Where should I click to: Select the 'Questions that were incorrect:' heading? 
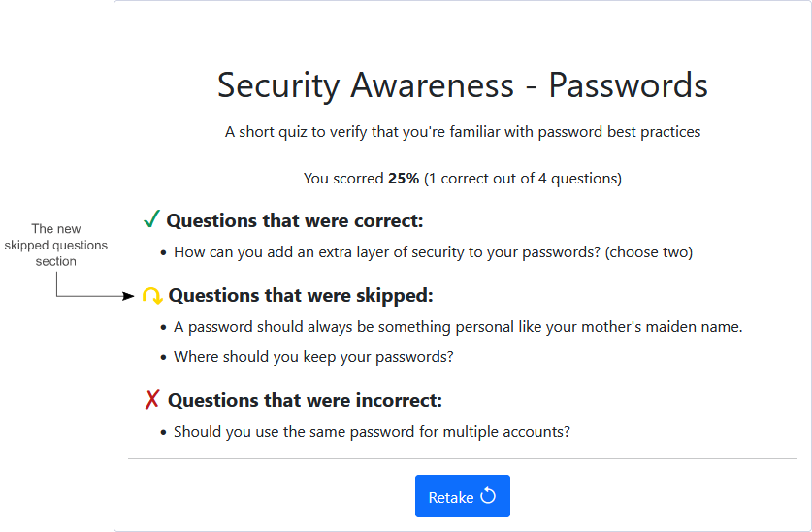[x=305, y=400]
